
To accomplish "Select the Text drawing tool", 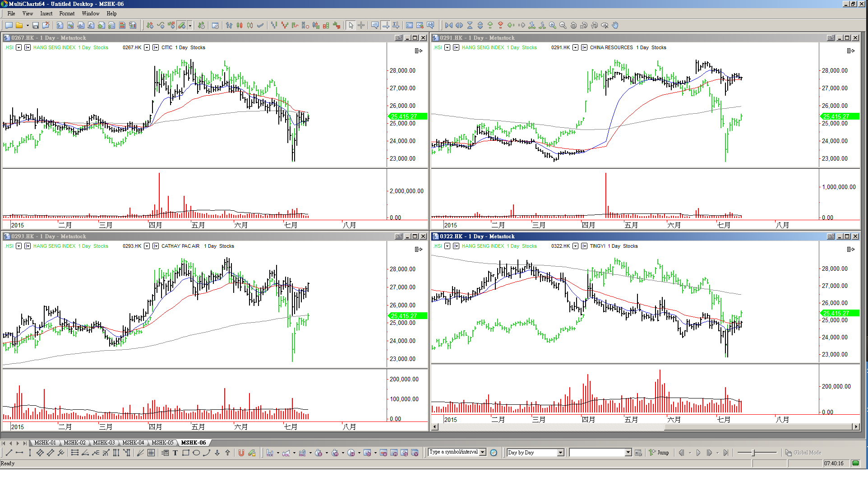I will click(x=175, y=453).
